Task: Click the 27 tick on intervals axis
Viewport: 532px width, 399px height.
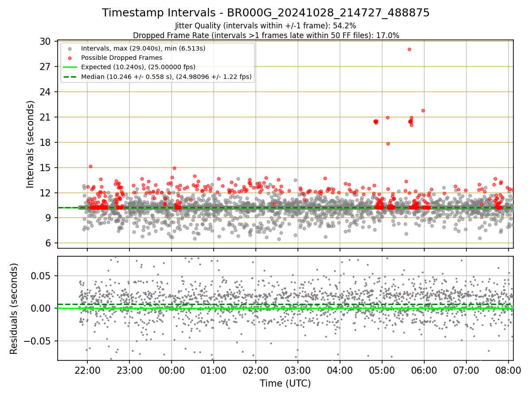Action: (46, 67)
